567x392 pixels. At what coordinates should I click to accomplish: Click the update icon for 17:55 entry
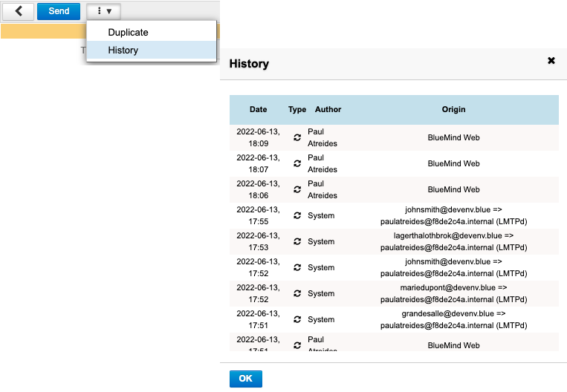click(x=297, y=216)
